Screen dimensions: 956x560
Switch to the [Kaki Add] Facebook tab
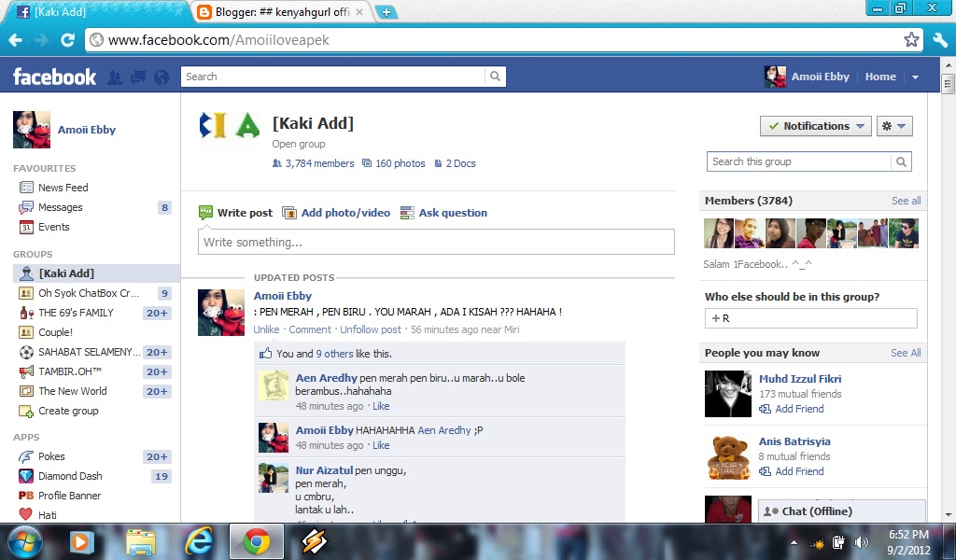coord(97,12)
